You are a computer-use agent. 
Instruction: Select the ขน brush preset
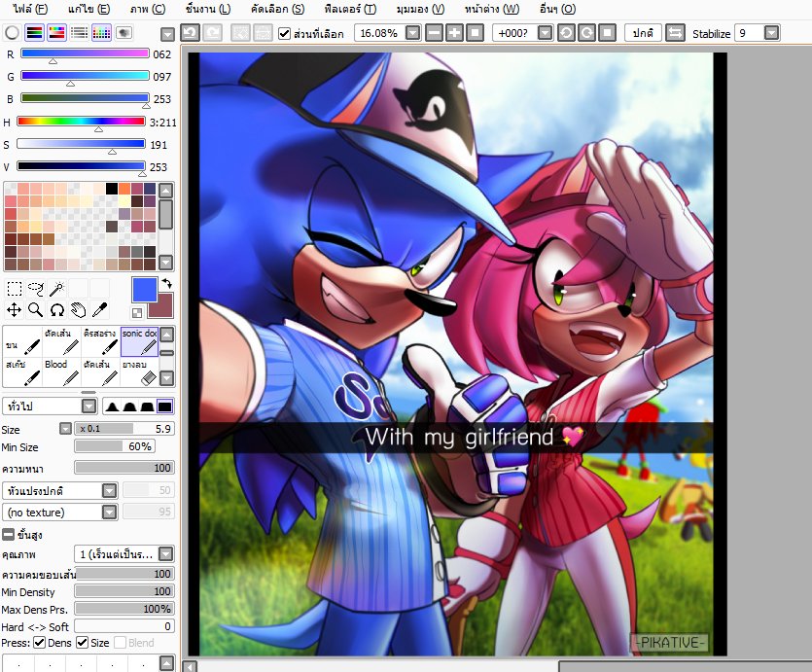22,341
